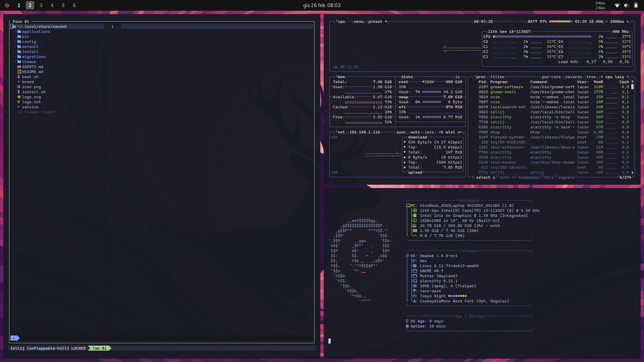Image resolution: width=644 pixels, height=362 pixels.
Task: Expand the migrations folder chevron
Action: (15, 57)
